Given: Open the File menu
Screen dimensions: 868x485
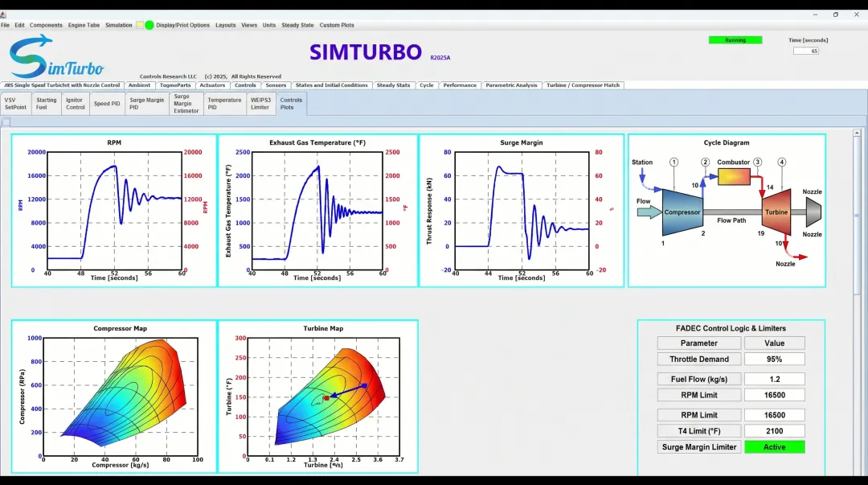Looking at the screenshot, I should coord(5,25).
